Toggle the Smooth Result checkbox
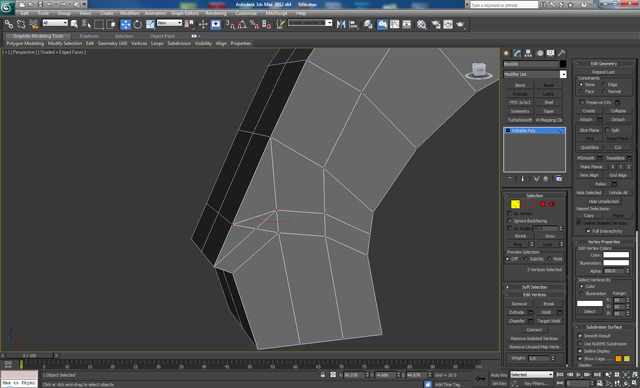The image size is (640, 388). (x=580, y=335)
